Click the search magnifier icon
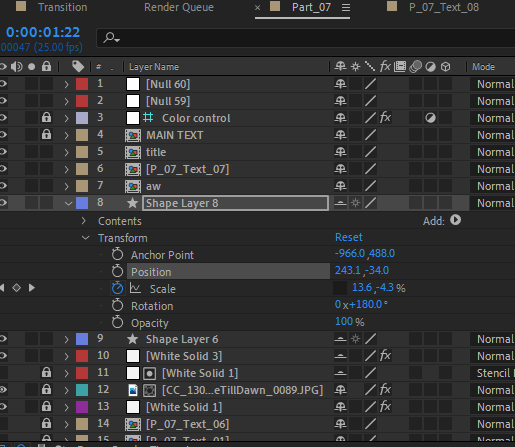Screen dimensions: 515x447 tap(111, 37)
